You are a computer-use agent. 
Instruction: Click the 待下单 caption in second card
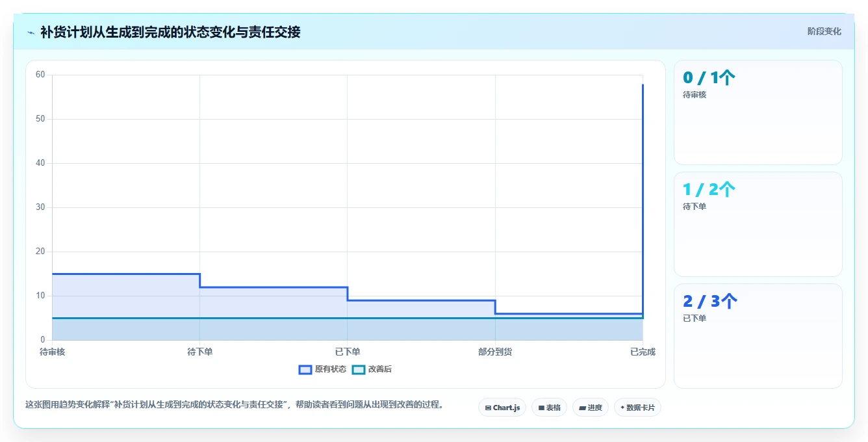695,207
